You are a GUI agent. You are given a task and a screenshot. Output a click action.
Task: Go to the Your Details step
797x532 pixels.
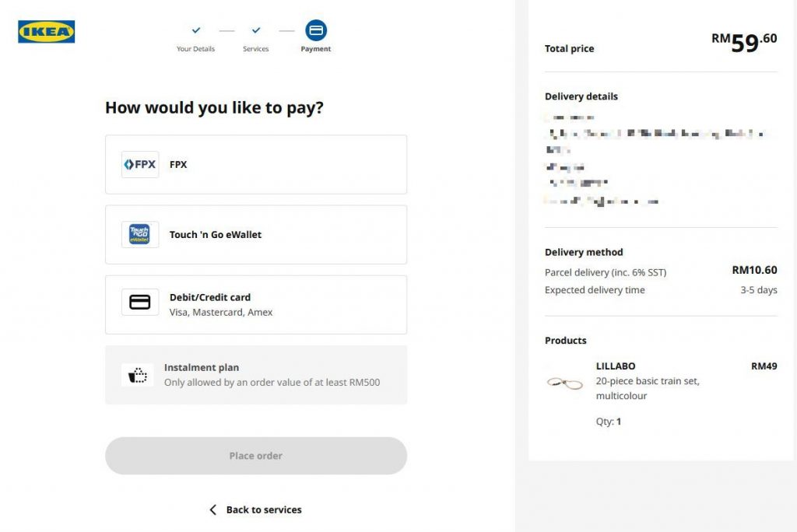195,49
